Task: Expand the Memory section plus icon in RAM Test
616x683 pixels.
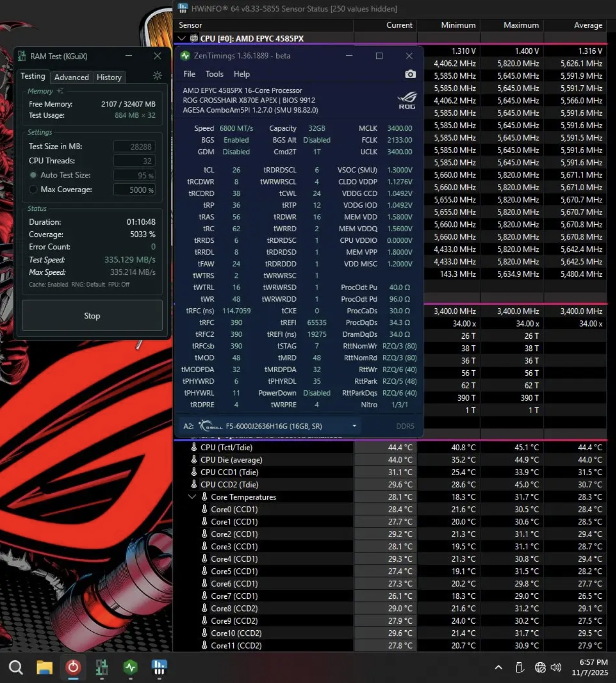Action: 60,91
